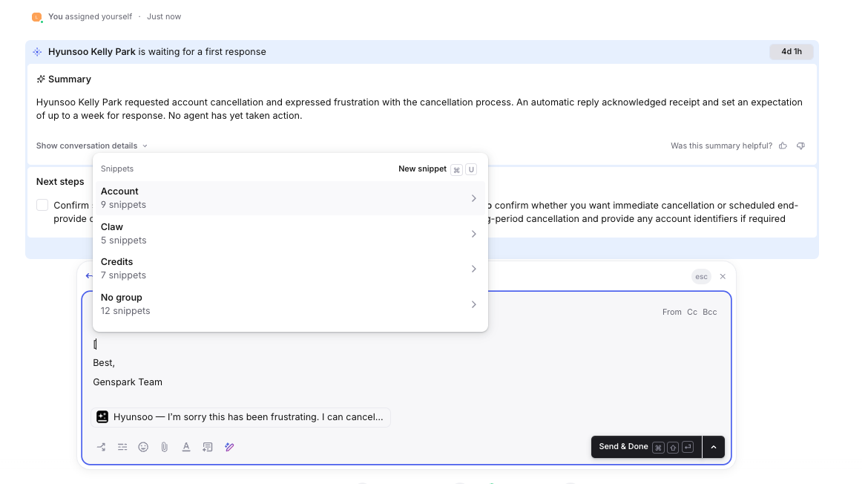Attach a file with the paperclip icon
This screenshot has height=484, width=868.
165,447
